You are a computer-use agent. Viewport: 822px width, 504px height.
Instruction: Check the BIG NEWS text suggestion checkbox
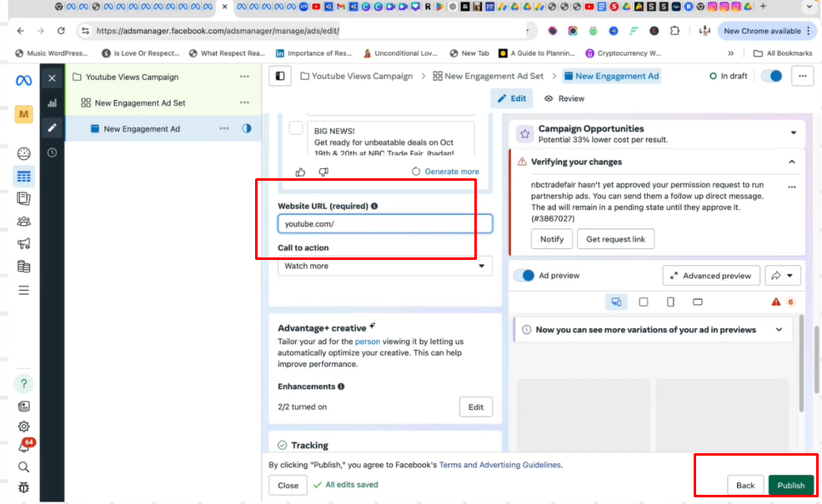[296, 127]
